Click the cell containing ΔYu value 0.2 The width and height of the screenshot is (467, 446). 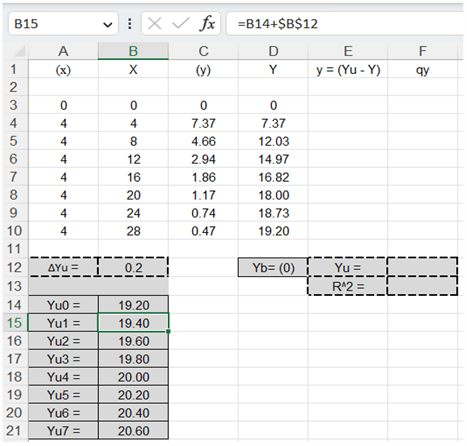click(x=133, y=267)
